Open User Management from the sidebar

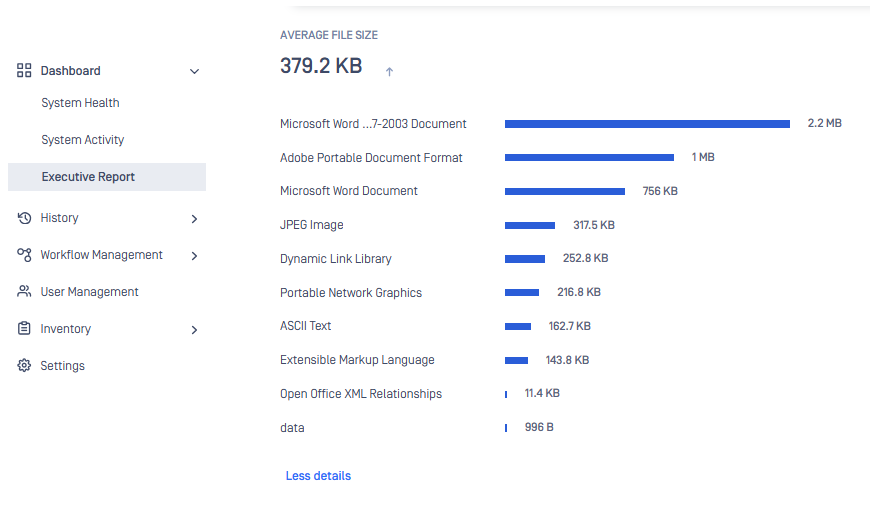point(89,292)
